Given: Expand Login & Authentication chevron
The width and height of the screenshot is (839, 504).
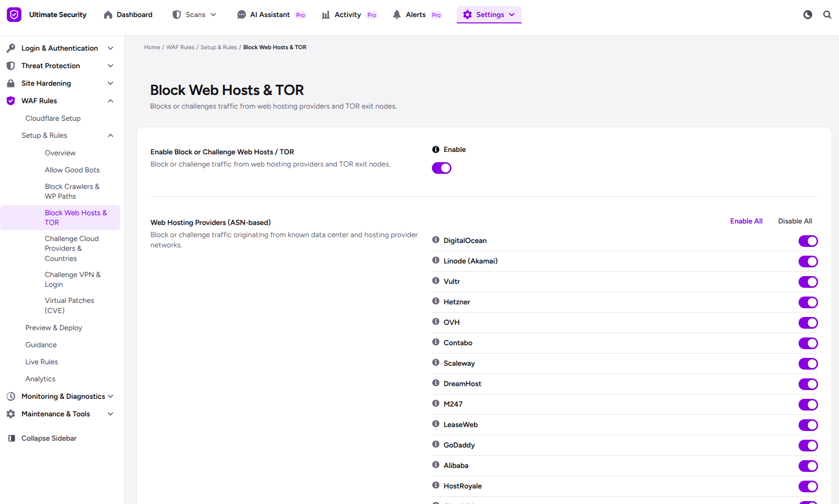Looking at the screenshot, I should coord(111,48).
